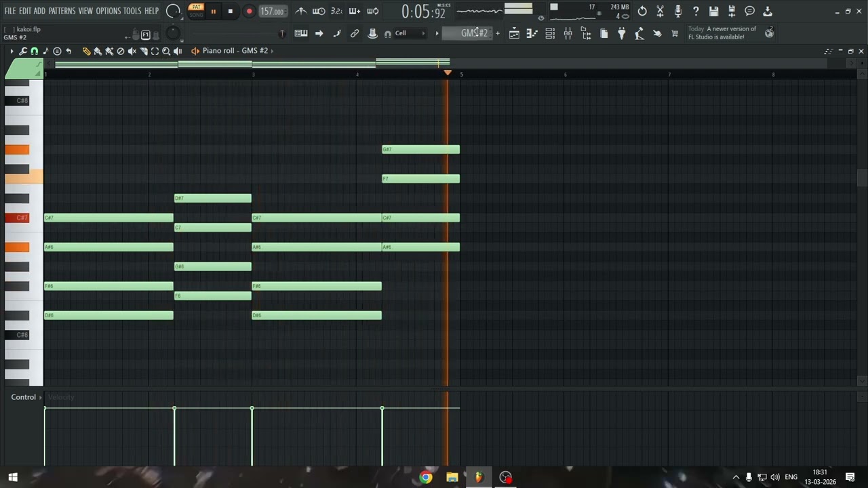
Task: Open the Control event selector dropdown
Action: 26,397
